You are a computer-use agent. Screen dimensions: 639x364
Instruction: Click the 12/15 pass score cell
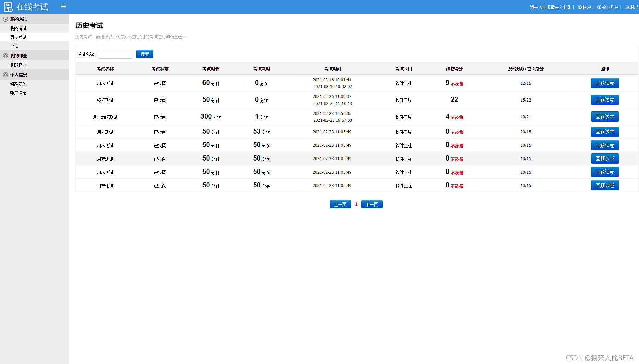click(526, 83)
